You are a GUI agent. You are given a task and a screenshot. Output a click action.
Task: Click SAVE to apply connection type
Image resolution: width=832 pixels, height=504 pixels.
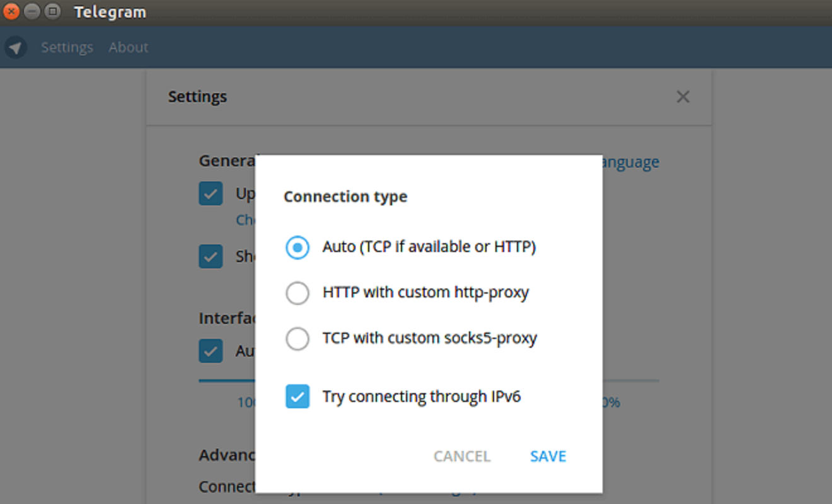point(547,456)
